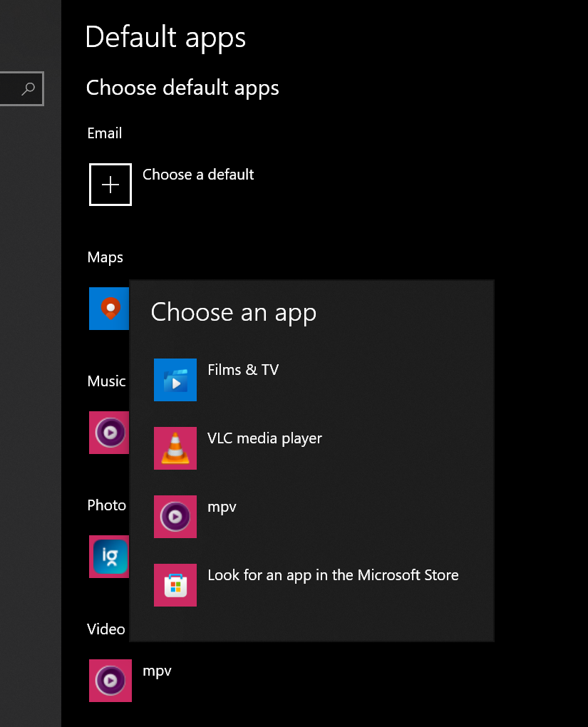Click Choose a default for Email

(198, 175)
